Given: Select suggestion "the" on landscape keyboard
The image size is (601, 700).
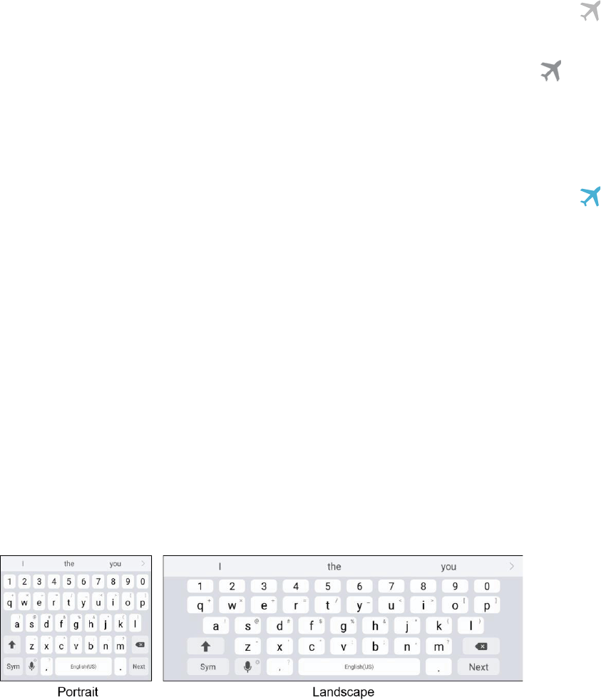Looking at the screenshot, I should pos(334,567).
